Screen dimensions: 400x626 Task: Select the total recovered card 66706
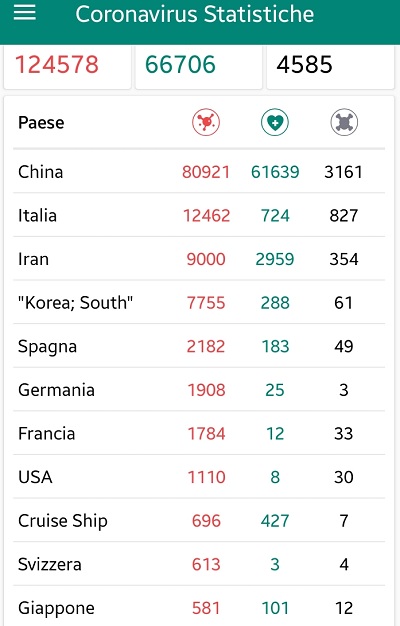pos(199,66)
